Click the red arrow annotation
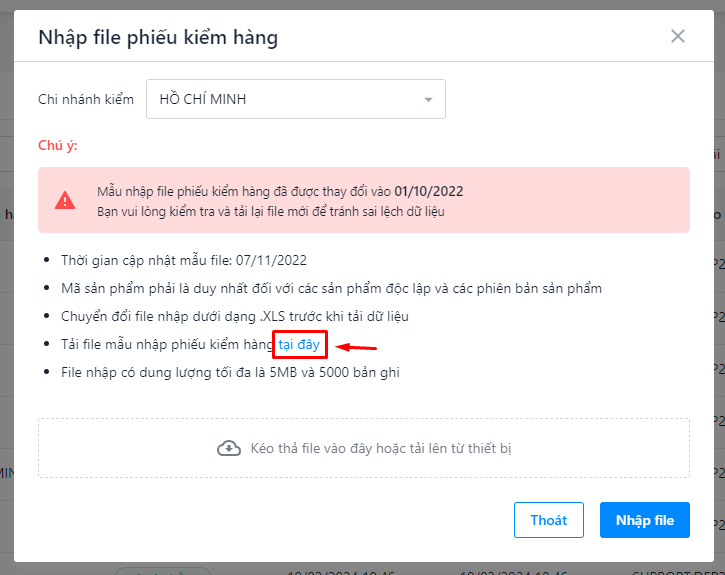 [357, 348]
